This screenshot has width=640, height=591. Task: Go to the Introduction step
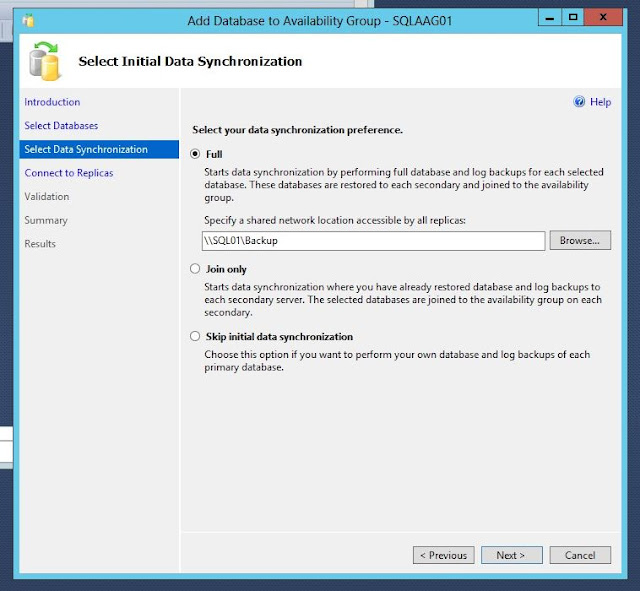click(52, 102)
